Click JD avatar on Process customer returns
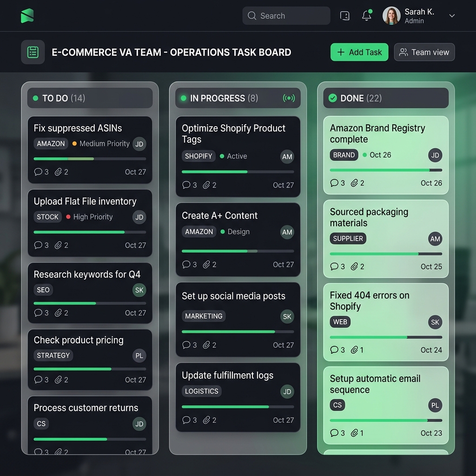Screen dimensions: 476x476 pyautogui.click(x=139, y=424)
